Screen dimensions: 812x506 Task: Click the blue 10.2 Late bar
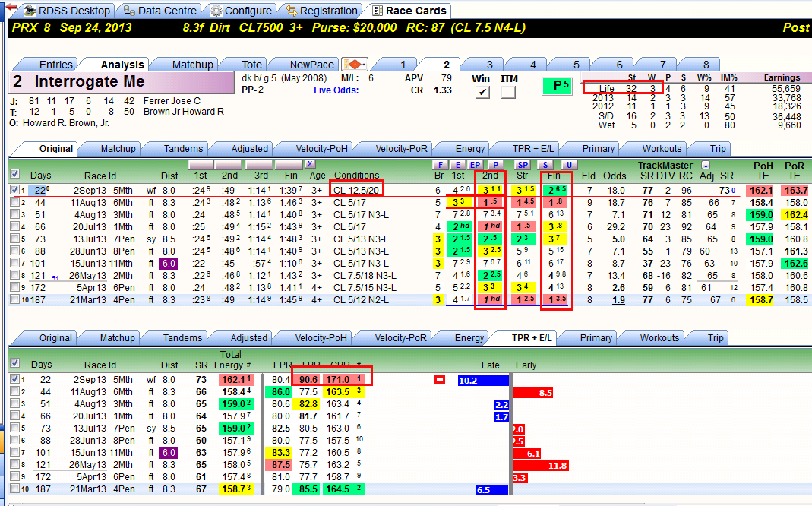tap(483, 381)
